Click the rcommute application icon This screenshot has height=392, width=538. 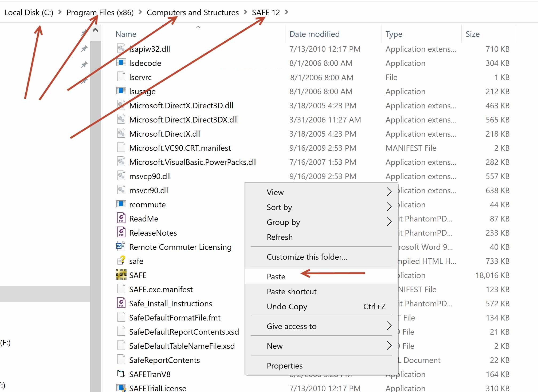121,204
